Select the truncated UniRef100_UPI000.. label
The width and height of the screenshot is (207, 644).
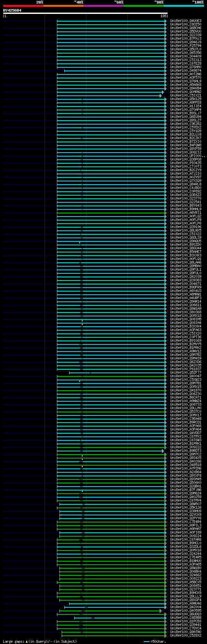[x=188, y=156]
